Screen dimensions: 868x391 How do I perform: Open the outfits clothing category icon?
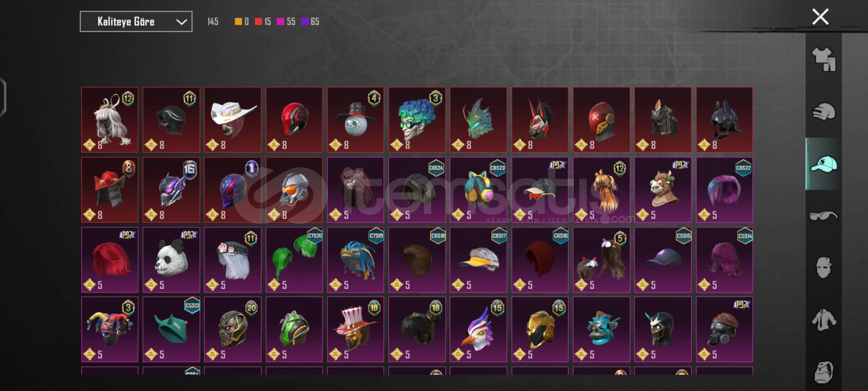824,59
